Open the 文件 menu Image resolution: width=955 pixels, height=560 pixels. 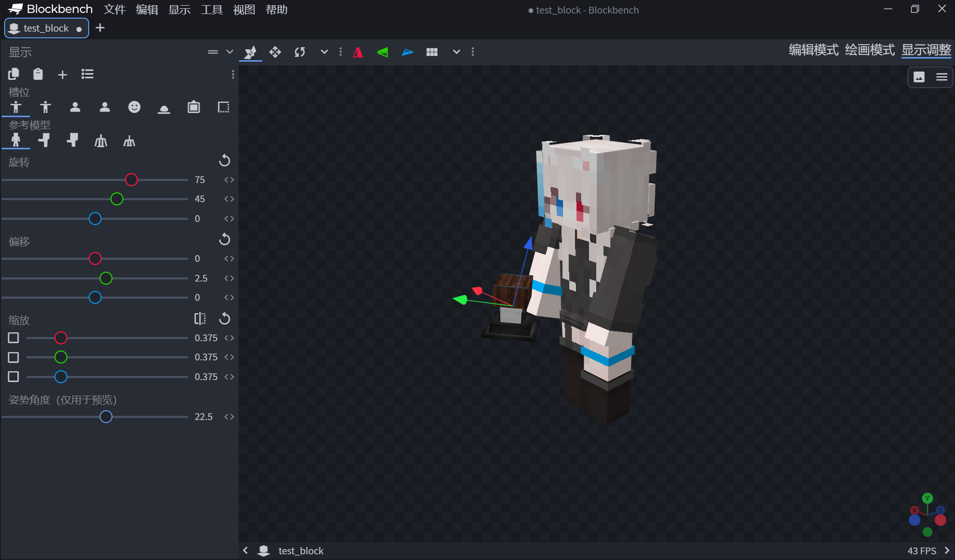(x=114, y=9)
